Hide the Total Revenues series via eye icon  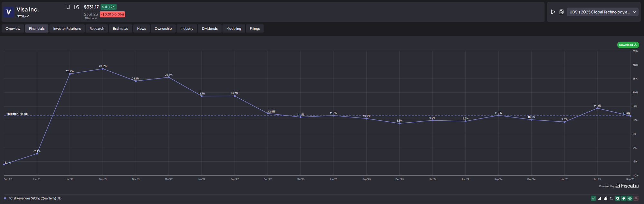630,199
